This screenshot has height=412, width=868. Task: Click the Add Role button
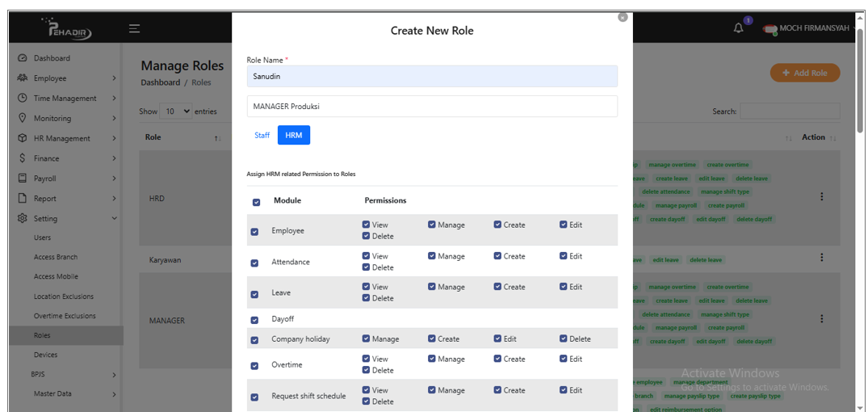pyautogui.click(x=804, y=73)
